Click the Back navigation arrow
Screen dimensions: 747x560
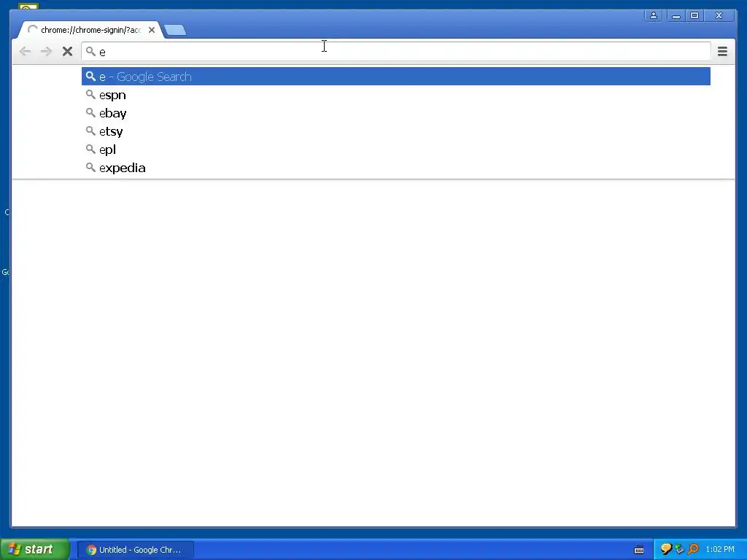[25, 52]
